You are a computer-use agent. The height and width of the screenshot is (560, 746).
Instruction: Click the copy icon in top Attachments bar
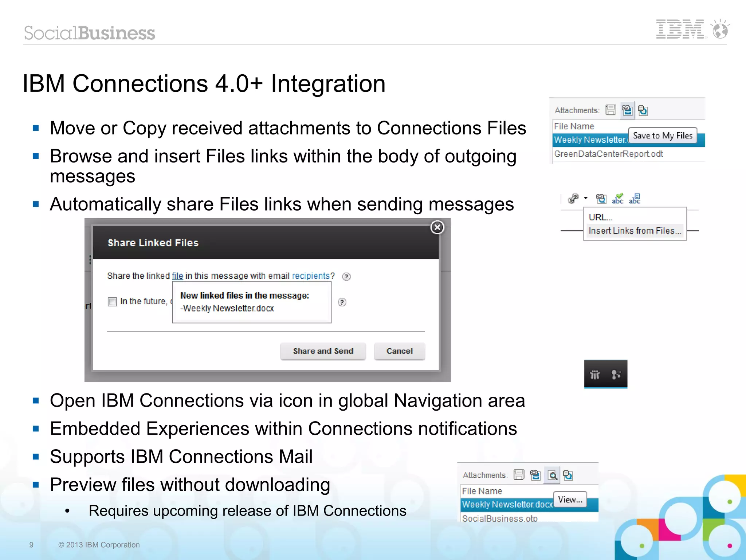coord(643,110)
